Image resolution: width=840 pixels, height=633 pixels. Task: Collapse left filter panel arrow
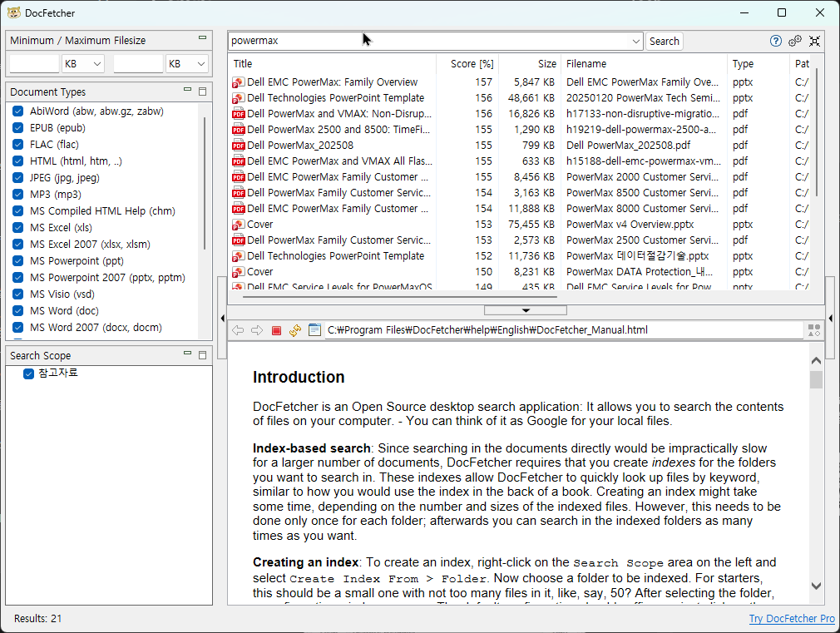coord(222,319)
